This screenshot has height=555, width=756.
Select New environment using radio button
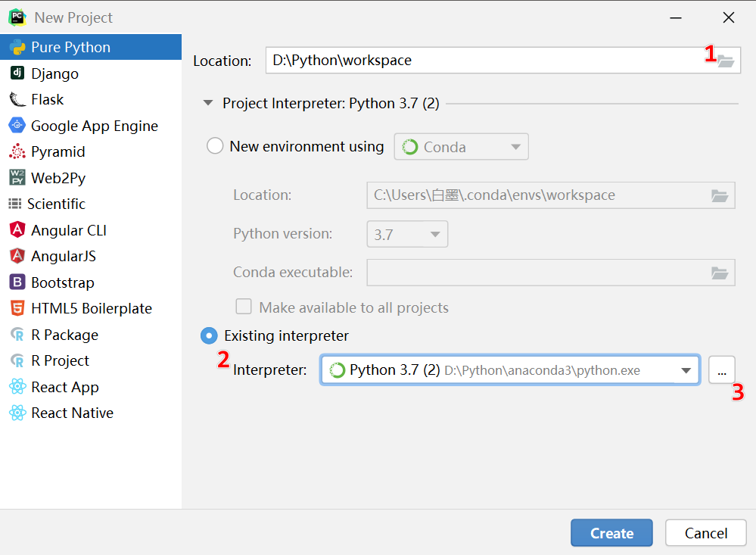pos(215,146)
